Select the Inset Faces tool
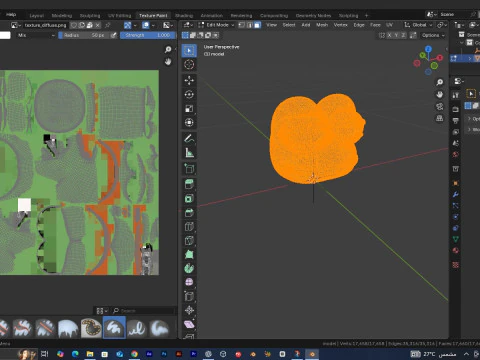The height and width of the screenshot is (360, 480). click(189, 199)
